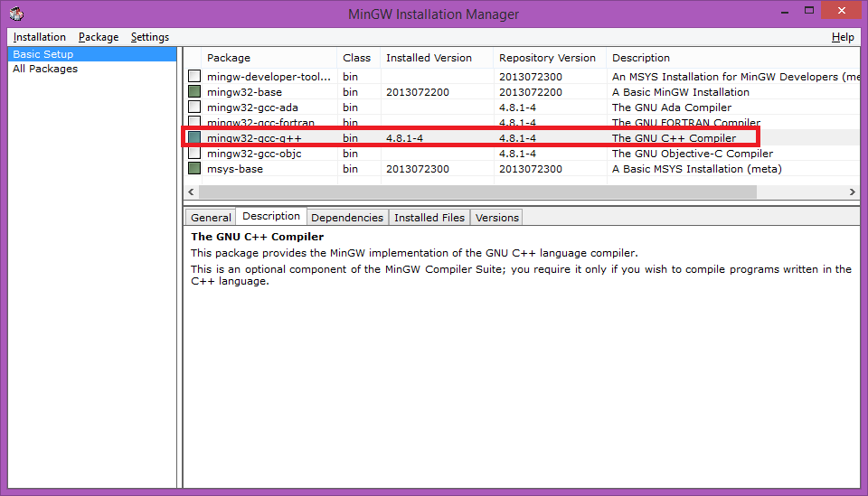
Task: Click installed version 4.8.1-4 of mingw32-gcc-g++
Action: click(404, 138)
